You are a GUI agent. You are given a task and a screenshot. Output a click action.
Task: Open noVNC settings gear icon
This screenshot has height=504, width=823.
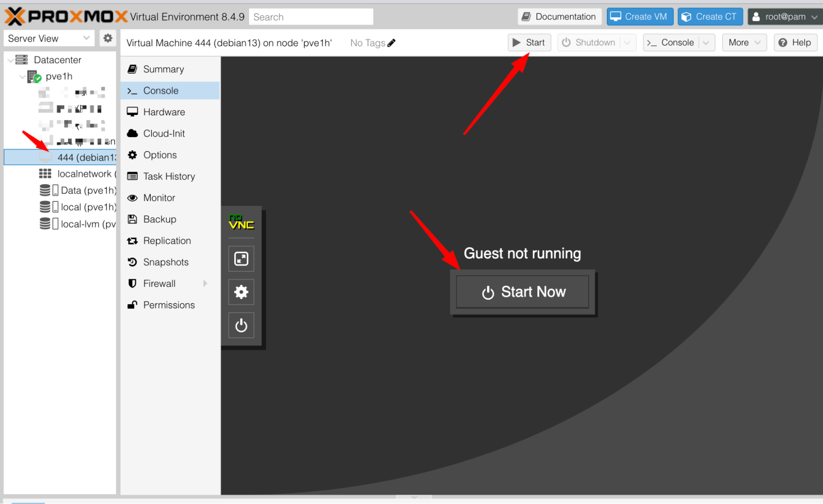click(241, 292)
